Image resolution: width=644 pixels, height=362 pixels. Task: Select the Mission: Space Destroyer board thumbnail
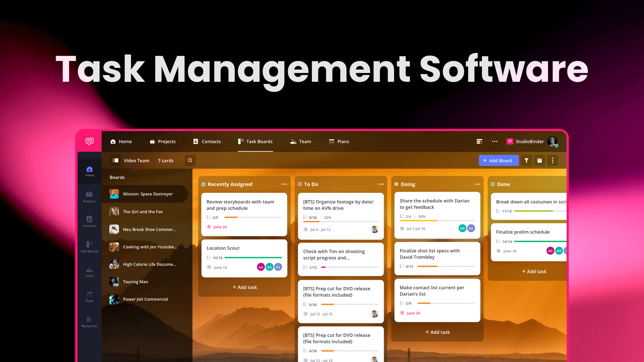point(114,194)
